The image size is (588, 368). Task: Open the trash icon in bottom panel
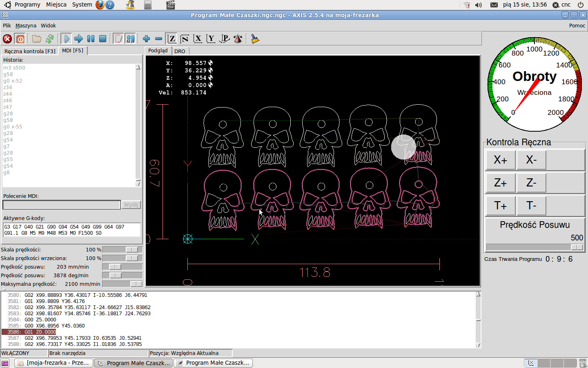583,363
